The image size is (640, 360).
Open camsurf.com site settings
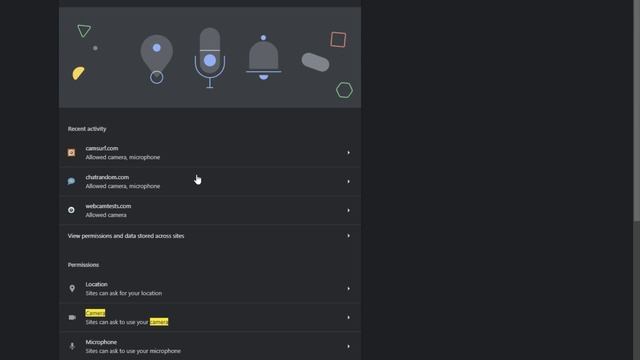tap(210, 153)
